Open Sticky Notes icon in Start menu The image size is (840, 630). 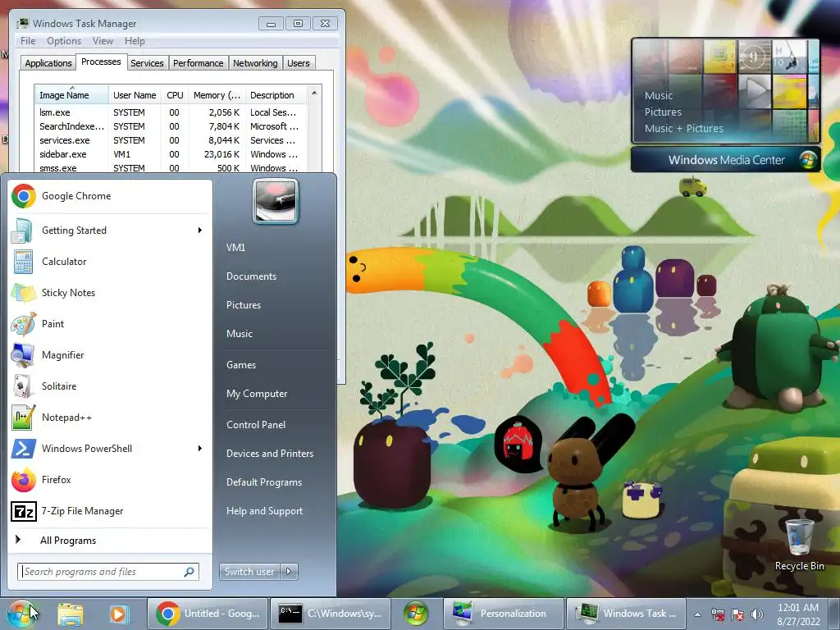tap(23, 293)
